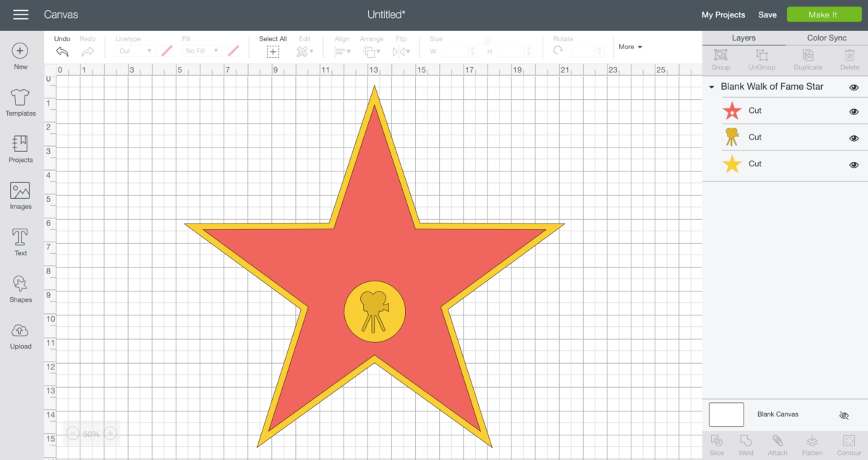868x460 pixels.
Task: Open the Linetype Cut dropdown
Action: pos(135,51)
